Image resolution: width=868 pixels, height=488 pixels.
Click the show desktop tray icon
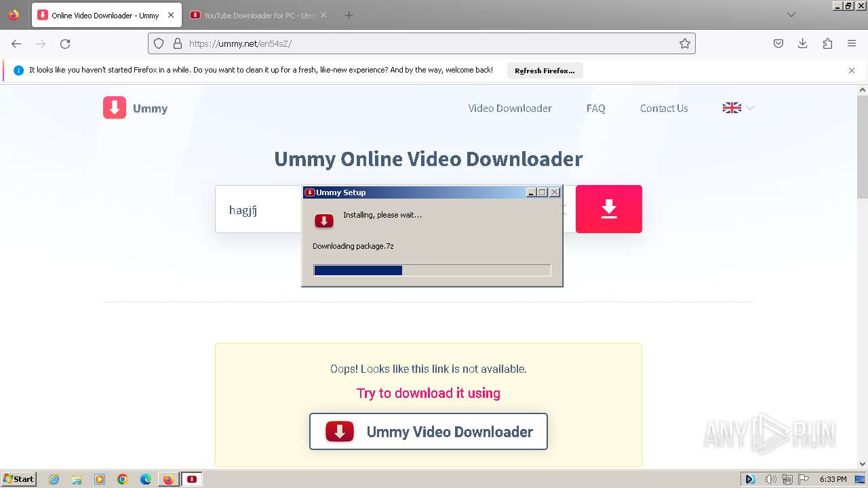pyautogui.click(x=860, y=479)
